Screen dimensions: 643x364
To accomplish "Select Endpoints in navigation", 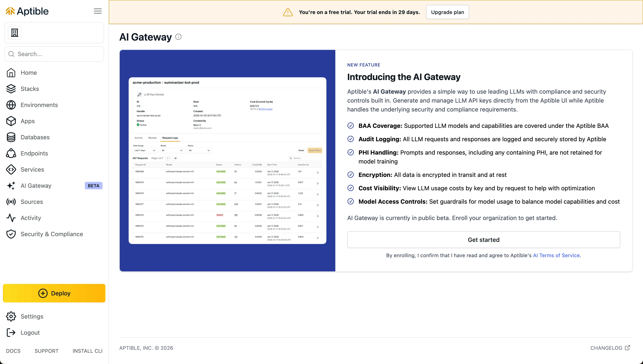I will 34,153.
